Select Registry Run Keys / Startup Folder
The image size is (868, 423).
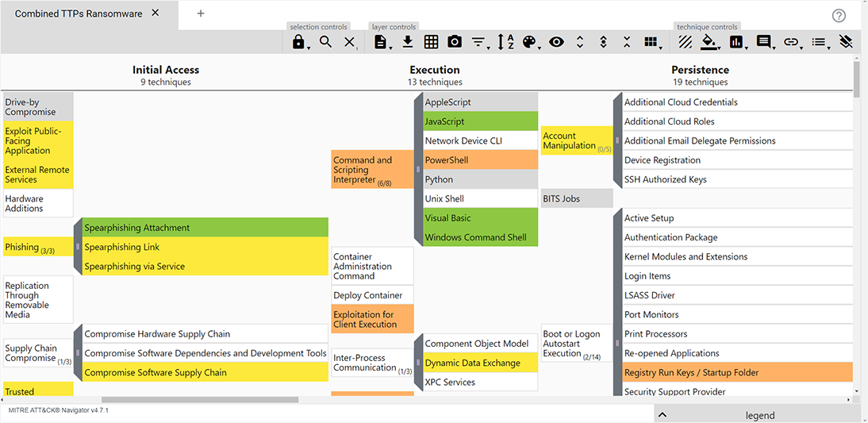coord(737,373)
